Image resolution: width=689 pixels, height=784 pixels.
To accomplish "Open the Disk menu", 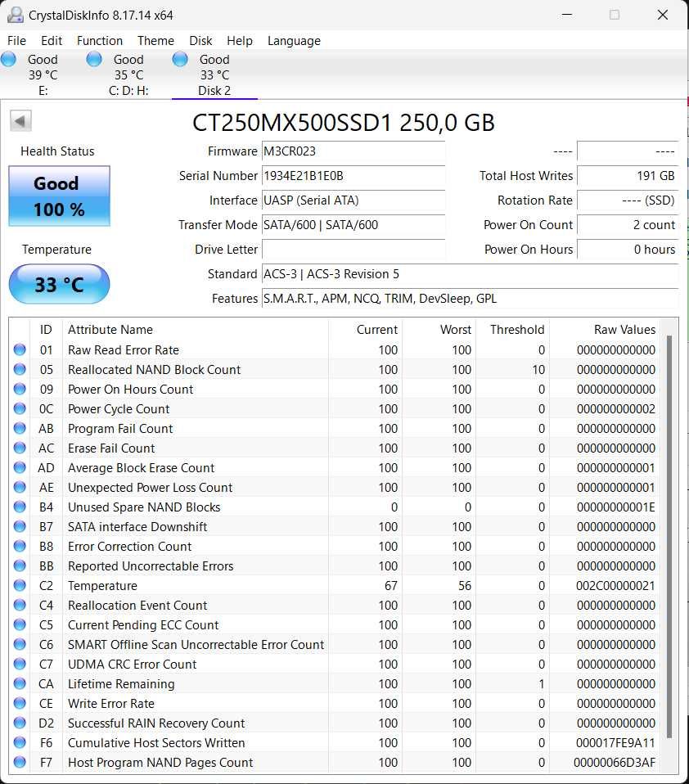I will (x=200, y=40).
